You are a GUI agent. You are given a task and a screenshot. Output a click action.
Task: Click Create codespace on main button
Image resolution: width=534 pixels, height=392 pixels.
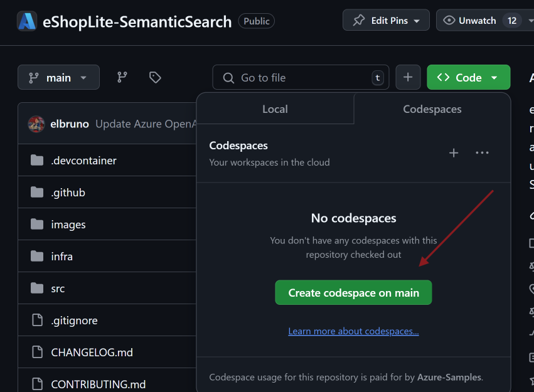click(353, 292)
